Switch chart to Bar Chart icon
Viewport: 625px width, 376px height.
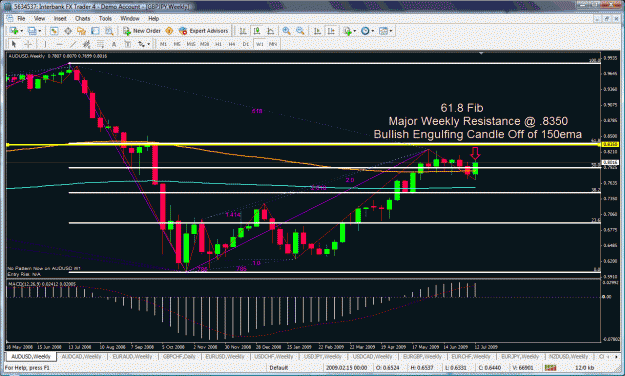(243, 31)
